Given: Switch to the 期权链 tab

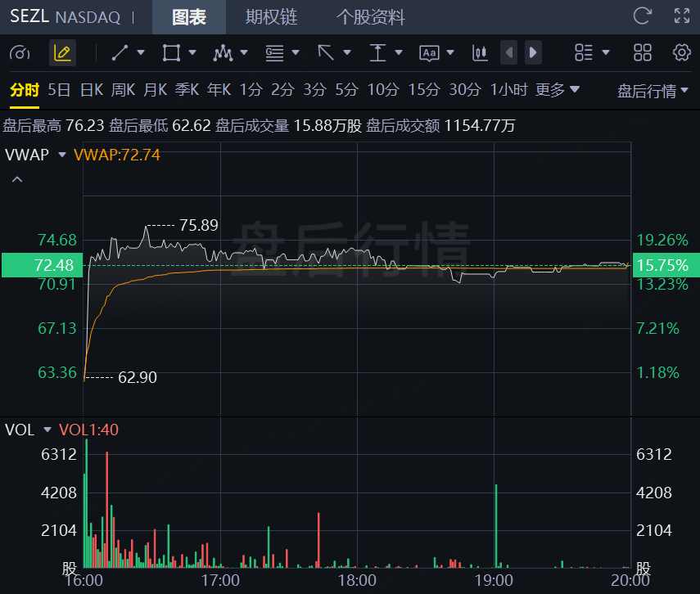Looking at the screenshot, I should [x=272, y=17].
